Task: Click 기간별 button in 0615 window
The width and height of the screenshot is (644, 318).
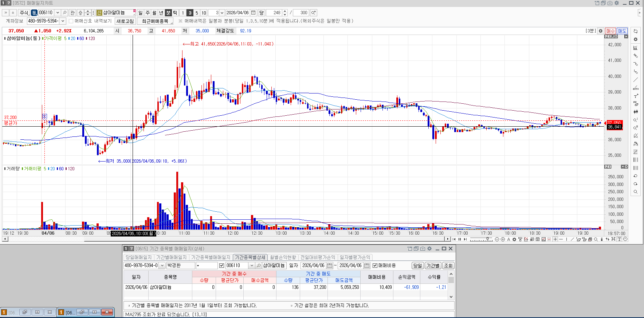Action: (x=433, y=266)
